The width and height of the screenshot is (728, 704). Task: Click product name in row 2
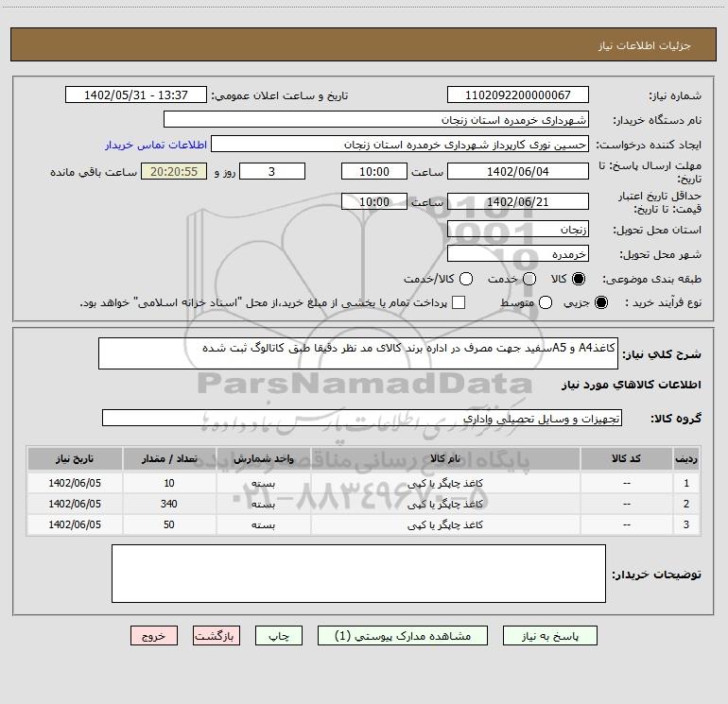[x=445, y=504]
